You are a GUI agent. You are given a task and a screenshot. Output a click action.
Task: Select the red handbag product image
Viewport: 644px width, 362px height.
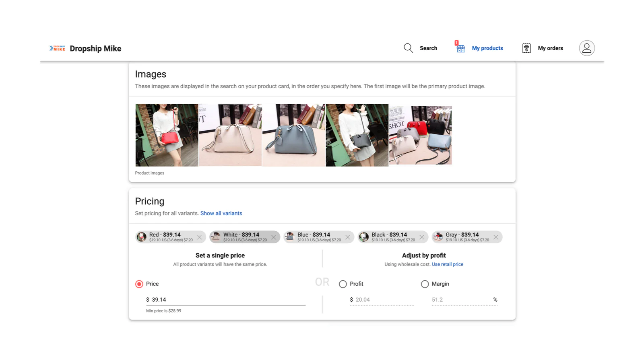click(167, 135)
